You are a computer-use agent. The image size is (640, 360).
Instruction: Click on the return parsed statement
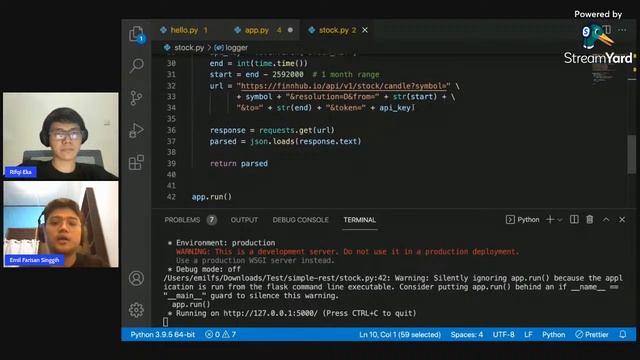click(239, 164)
